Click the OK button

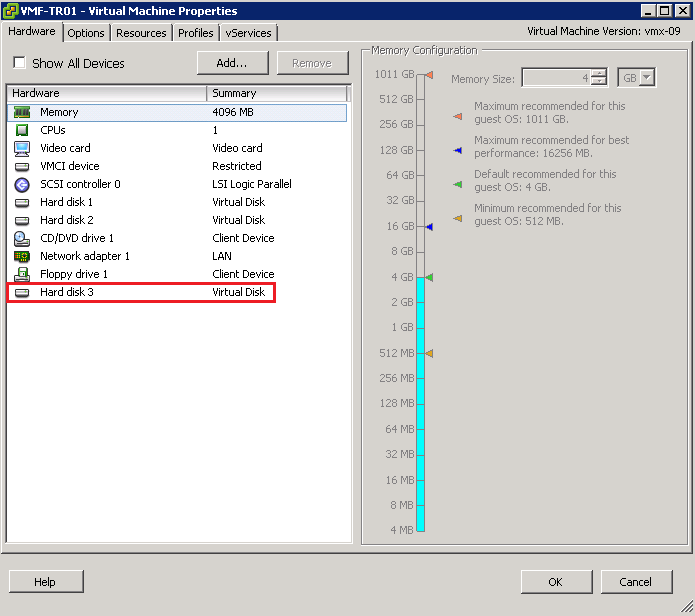click(x=555, y=582)
